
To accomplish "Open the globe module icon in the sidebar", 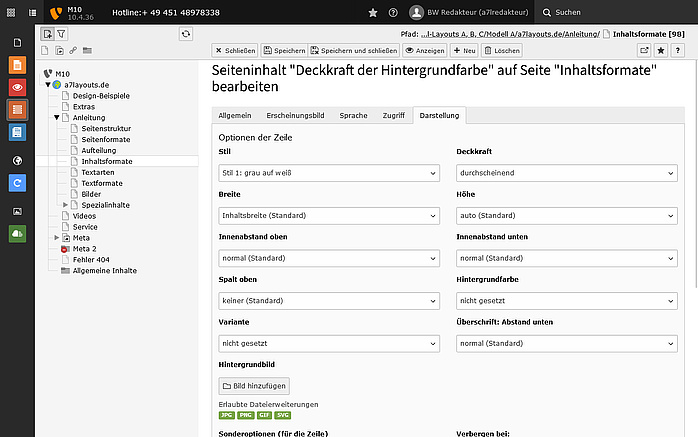I will pyautogui.click(x=17, y=161).
